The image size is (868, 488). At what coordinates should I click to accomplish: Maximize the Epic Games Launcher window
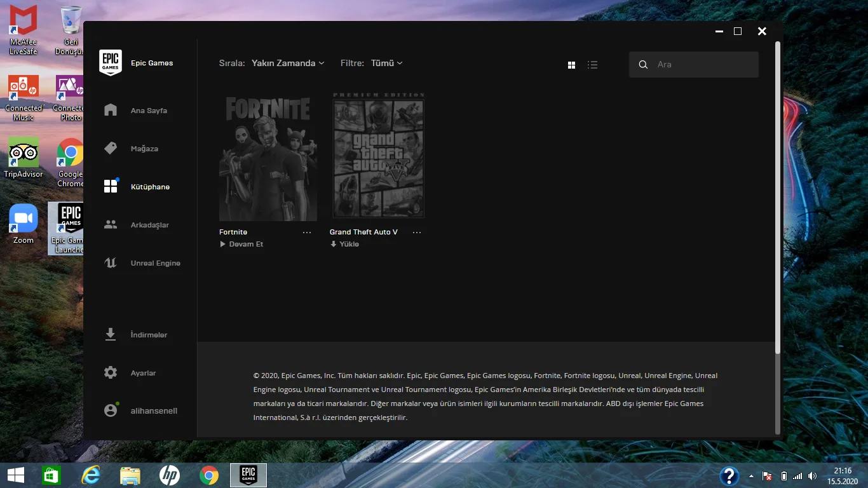[x=738, y=31]
